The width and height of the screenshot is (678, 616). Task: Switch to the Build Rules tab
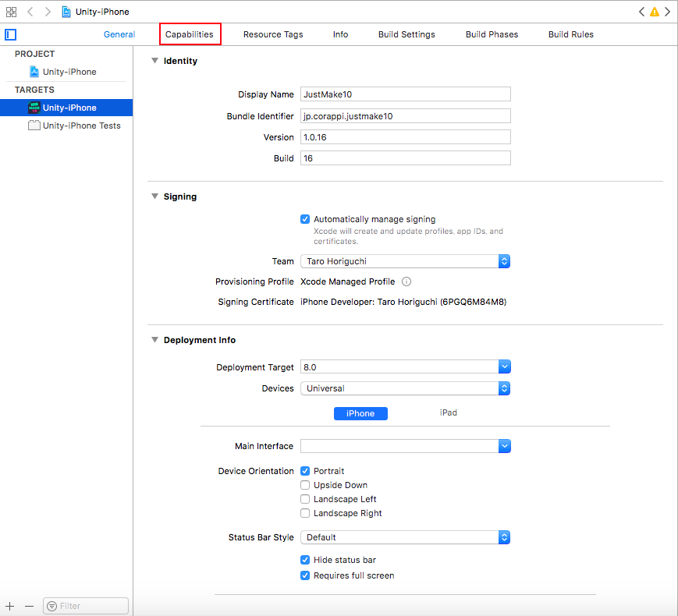pos(571,34)
